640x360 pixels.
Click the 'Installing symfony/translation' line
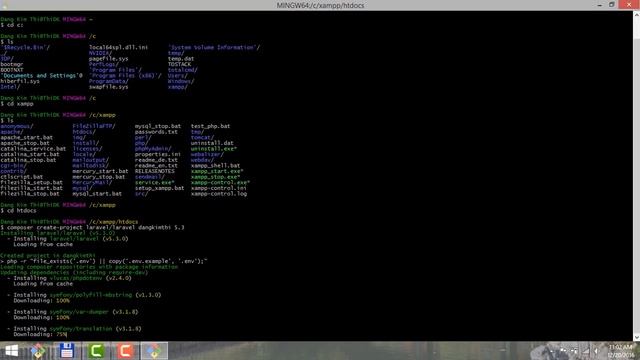pos(74,329)
